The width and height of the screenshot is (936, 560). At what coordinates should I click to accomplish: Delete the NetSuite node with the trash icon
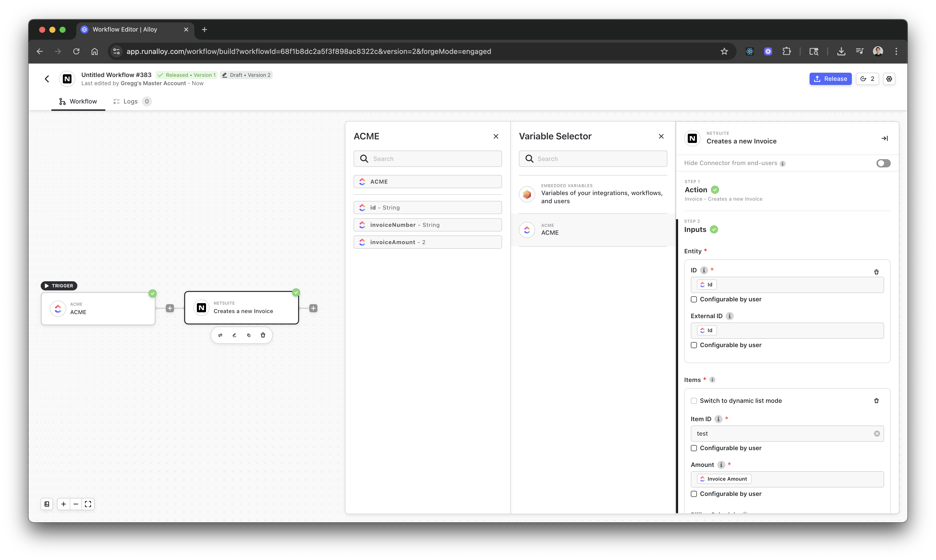click(x=263, y=335)
